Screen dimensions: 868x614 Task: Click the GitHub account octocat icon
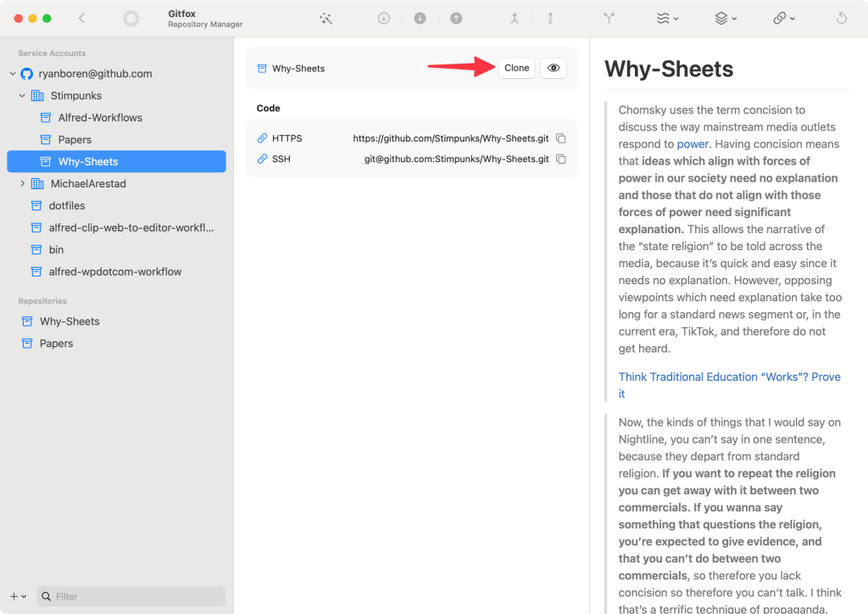point(27,74)
